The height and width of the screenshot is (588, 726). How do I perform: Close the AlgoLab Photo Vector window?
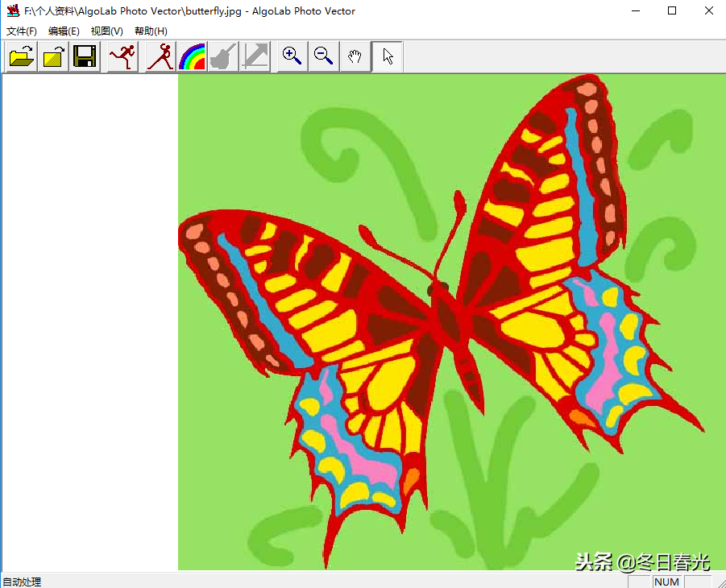[x=708, y=10]
